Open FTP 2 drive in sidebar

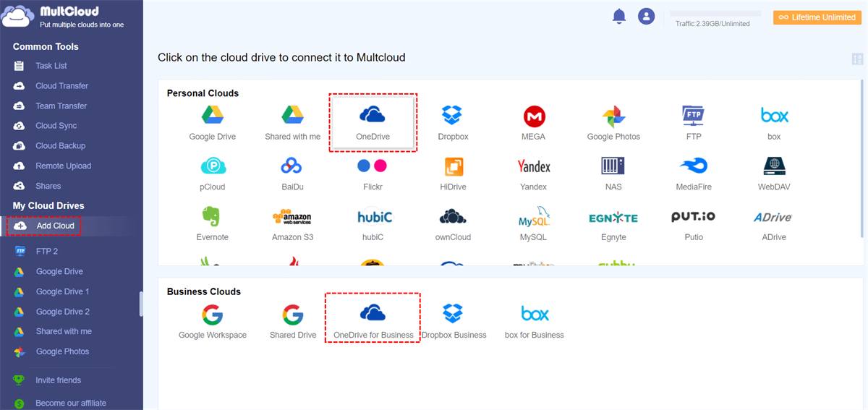(46, 252)
